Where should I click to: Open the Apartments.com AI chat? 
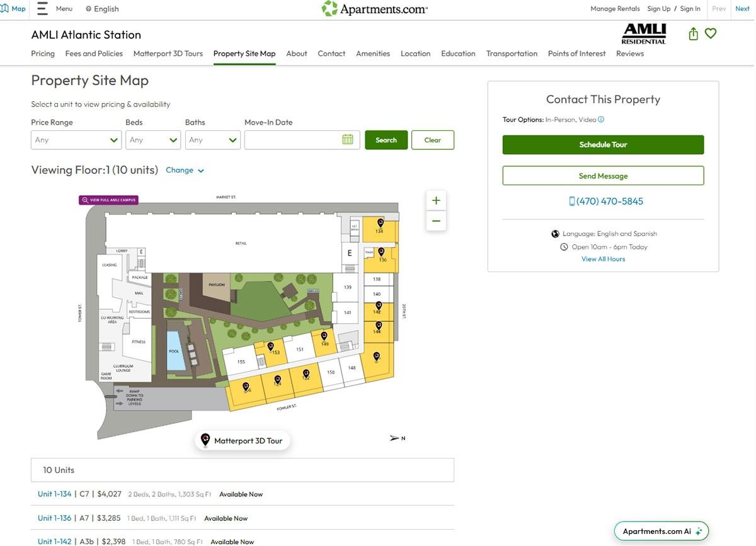click(x=662, y=531)
